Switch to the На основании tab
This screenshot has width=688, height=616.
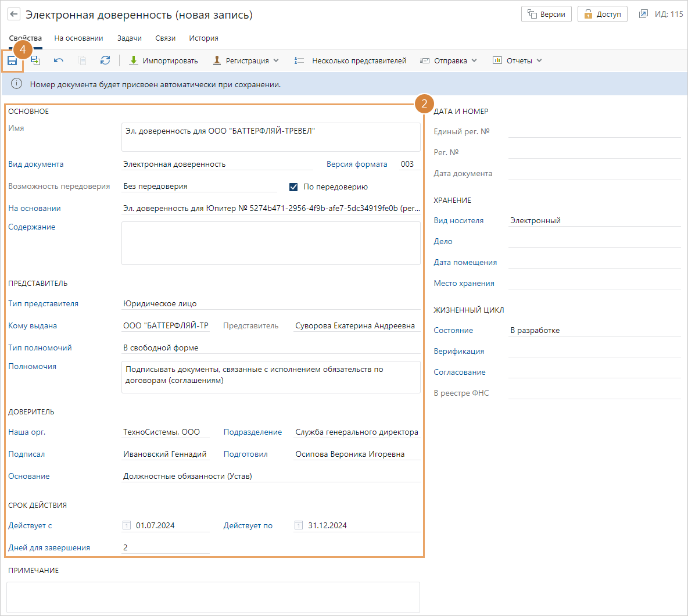(78, 38)
